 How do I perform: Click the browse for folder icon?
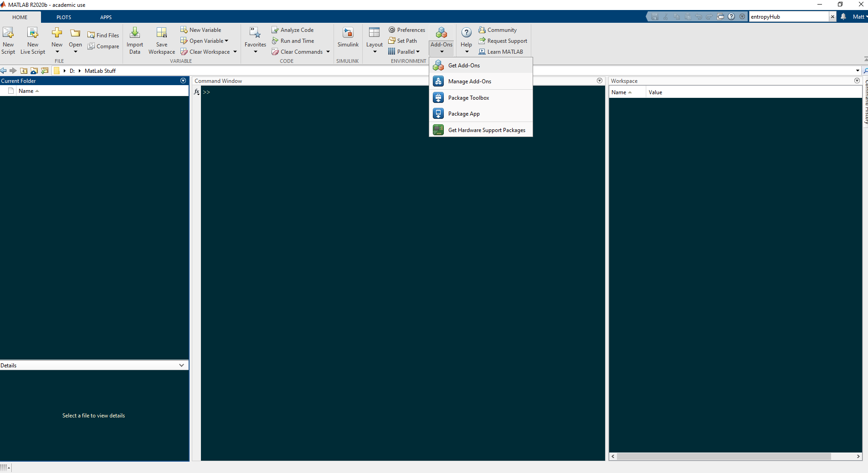34,71
